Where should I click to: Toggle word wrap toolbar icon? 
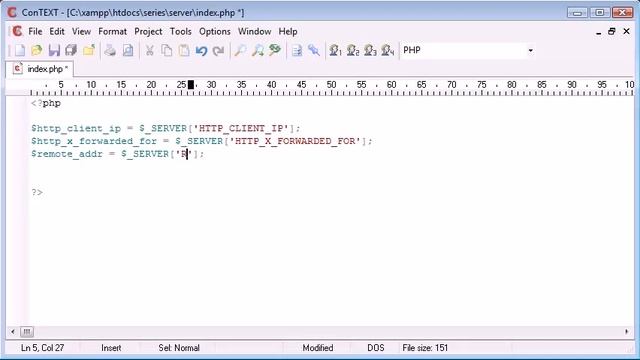(297, 50)
